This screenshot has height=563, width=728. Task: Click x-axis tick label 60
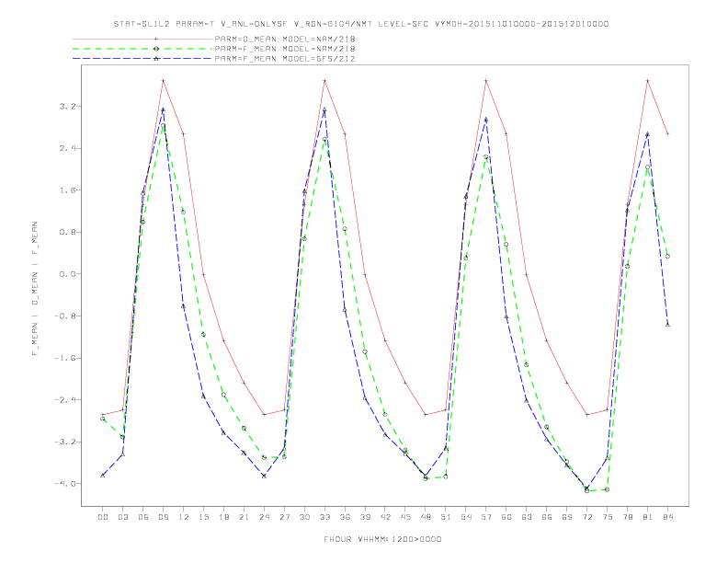(506, 517)
